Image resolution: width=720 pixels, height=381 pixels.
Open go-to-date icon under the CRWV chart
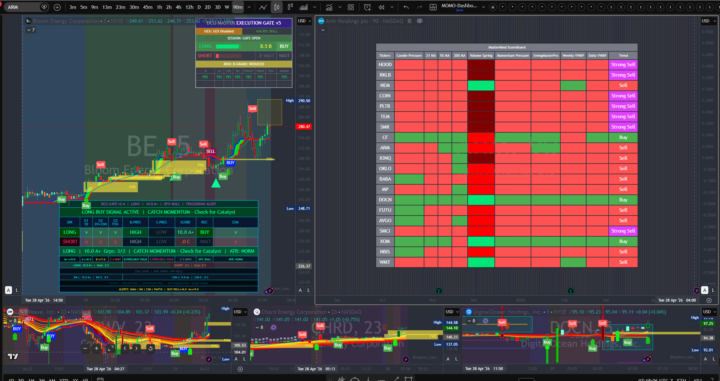point(240,369)
